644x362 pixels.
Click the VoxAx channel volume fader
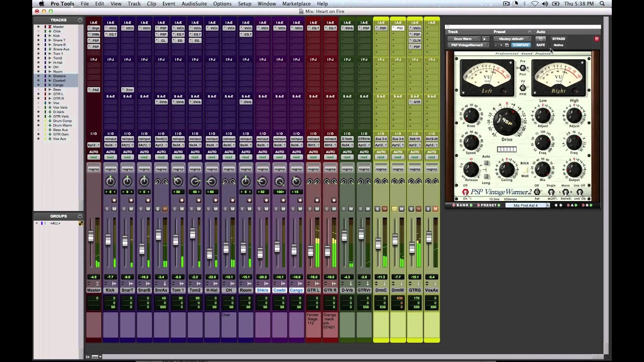coord(429,237)
